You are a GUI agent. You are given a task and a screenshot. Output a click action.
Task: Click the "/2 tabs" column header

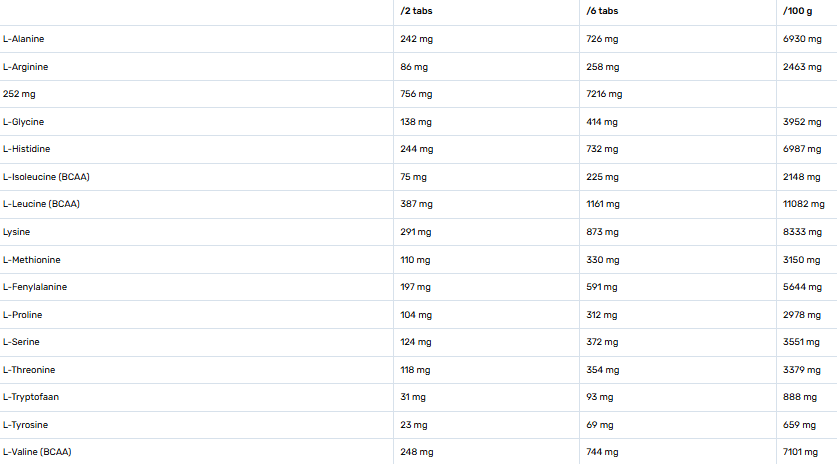(413, 12)
